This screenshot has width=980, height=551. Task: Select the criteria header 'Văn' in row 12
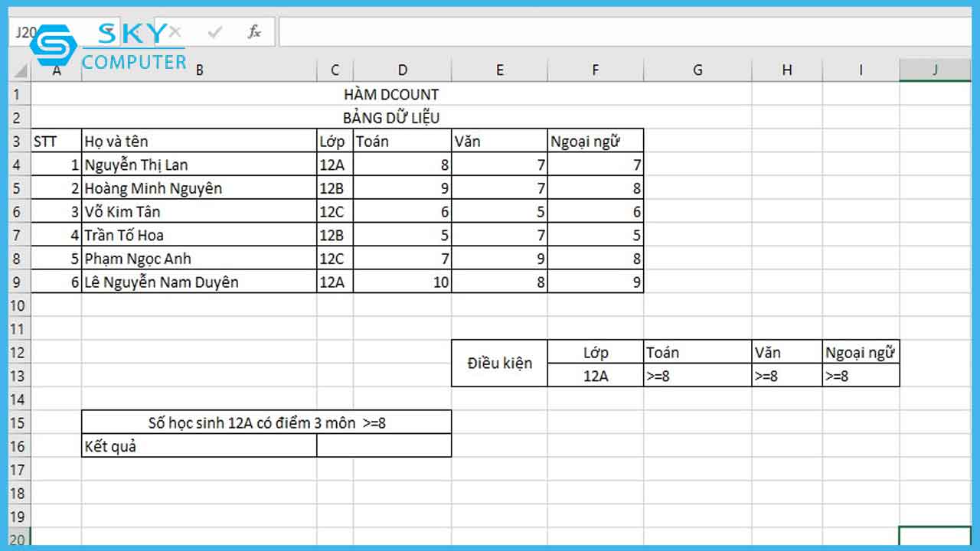(x=787, y=352)
